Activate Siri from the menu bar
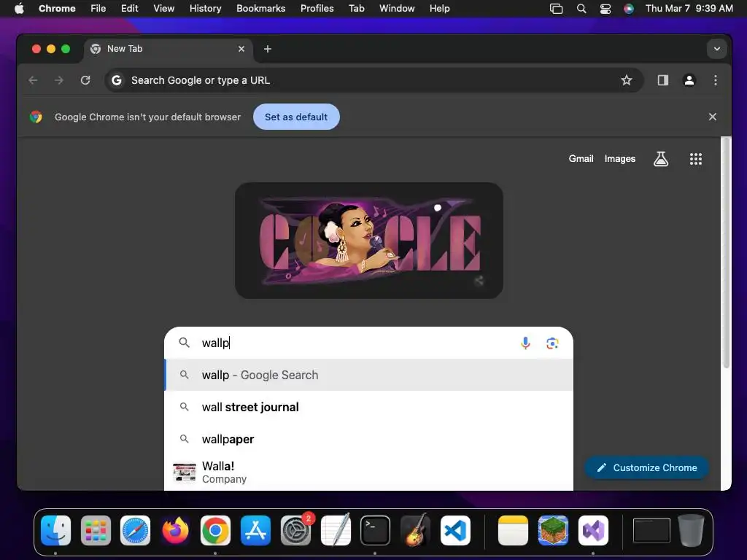This screenshot has height=560, width=747. pos(629,8)
